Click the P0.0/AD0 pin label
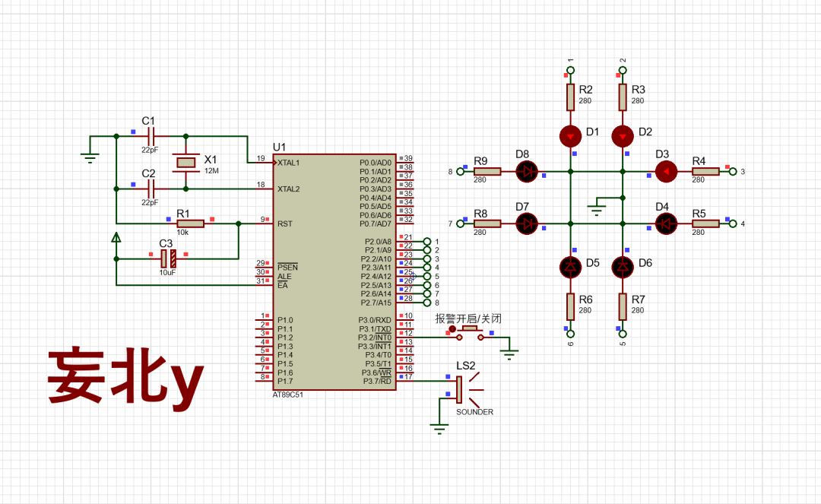Viewport: 821px width, 504px height. [x=376, y=163]
